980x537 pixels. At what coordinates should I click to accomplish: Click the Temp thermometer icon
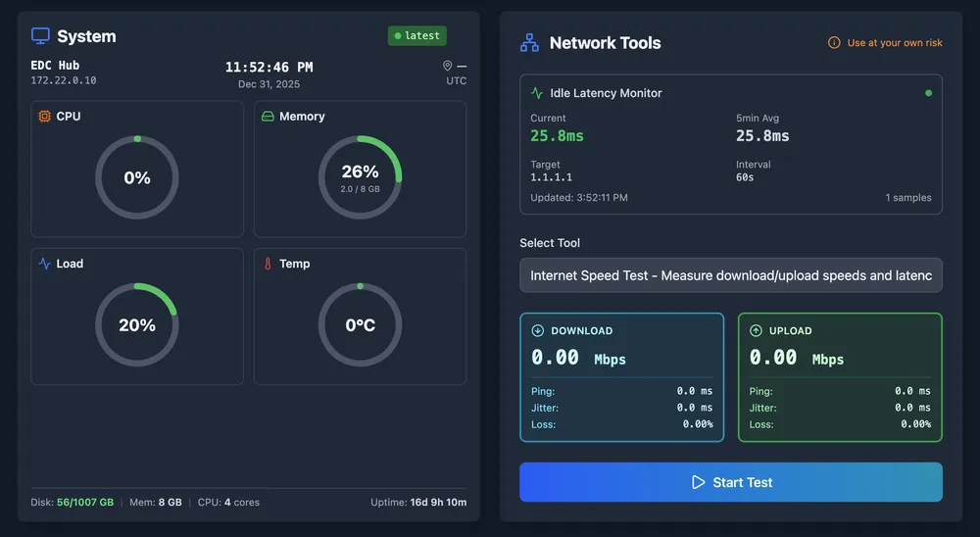pos(268,264)
